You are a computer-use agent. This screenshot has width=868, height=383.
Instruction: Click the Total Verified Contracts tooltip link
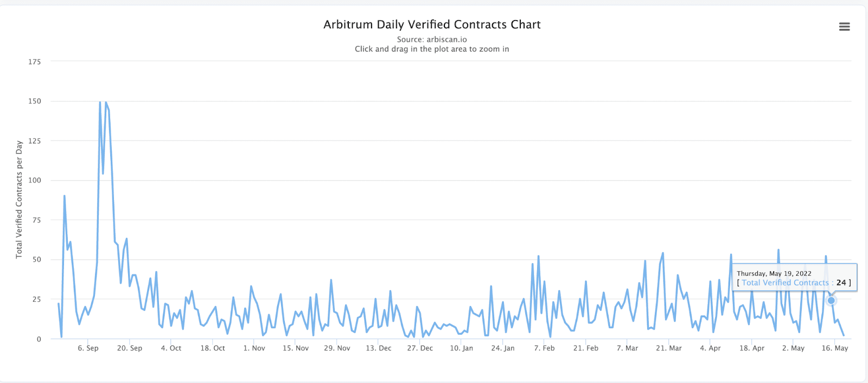pyautogui.click(x=784, y=283)
